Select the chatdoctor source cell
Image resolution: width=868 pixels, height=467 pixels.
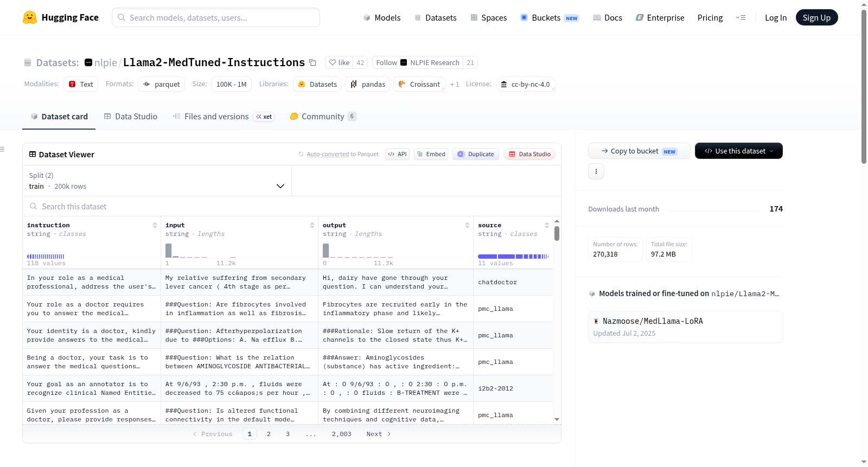513,282
